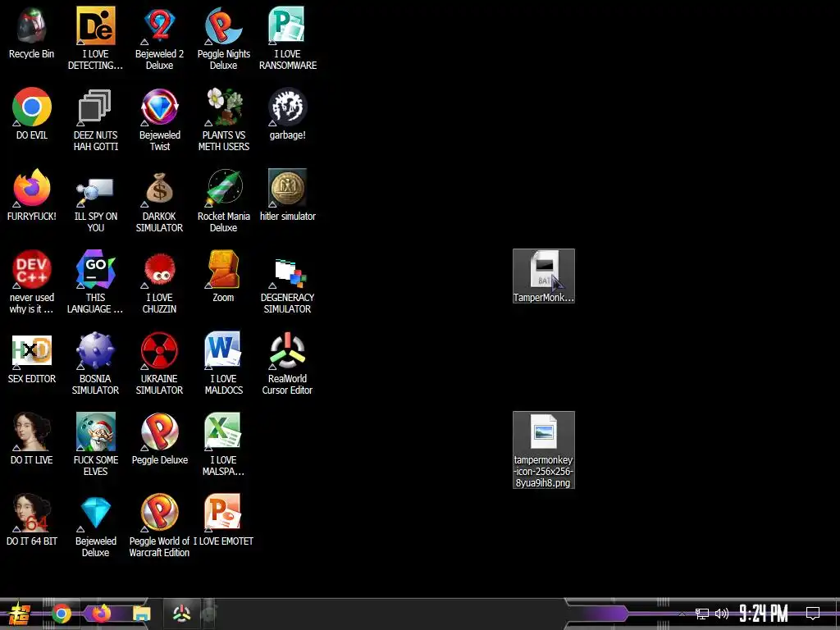
Task: Open the Santa elf game shortcut
Action: pyautogui.click(x=95, y=445)
